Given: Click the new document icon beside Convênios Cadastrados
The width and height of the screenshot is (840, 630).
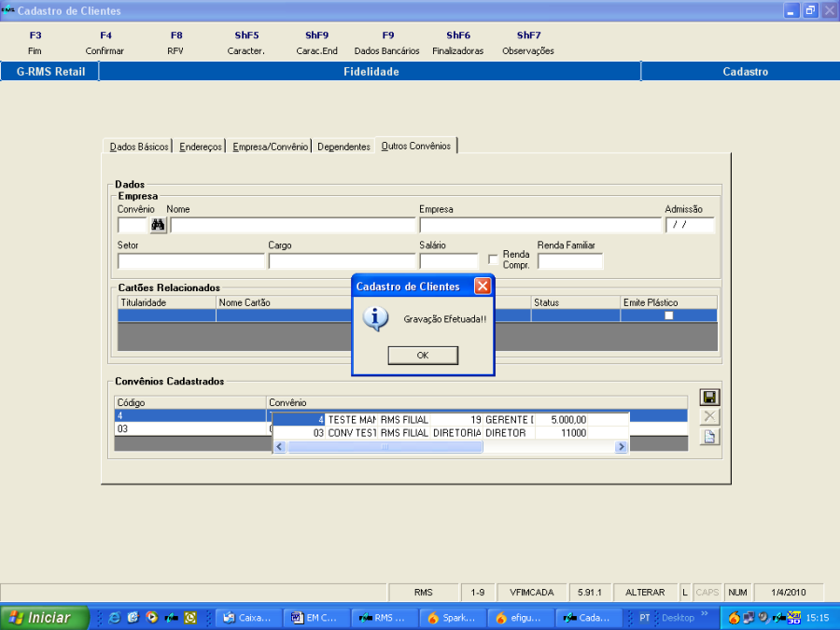Looking at the screenshot, I should point(709,437).
